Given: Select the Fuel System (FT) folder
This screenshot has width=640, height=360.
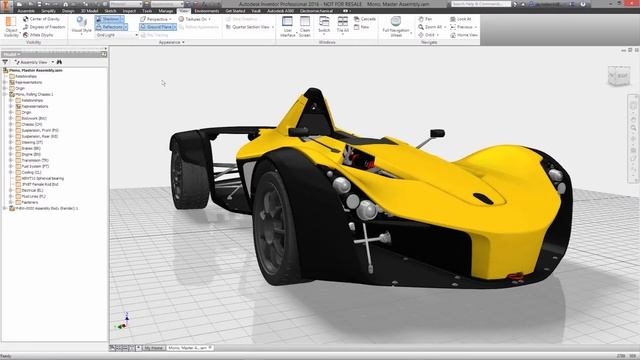Looking at the screenshot, I should [32, 166].
